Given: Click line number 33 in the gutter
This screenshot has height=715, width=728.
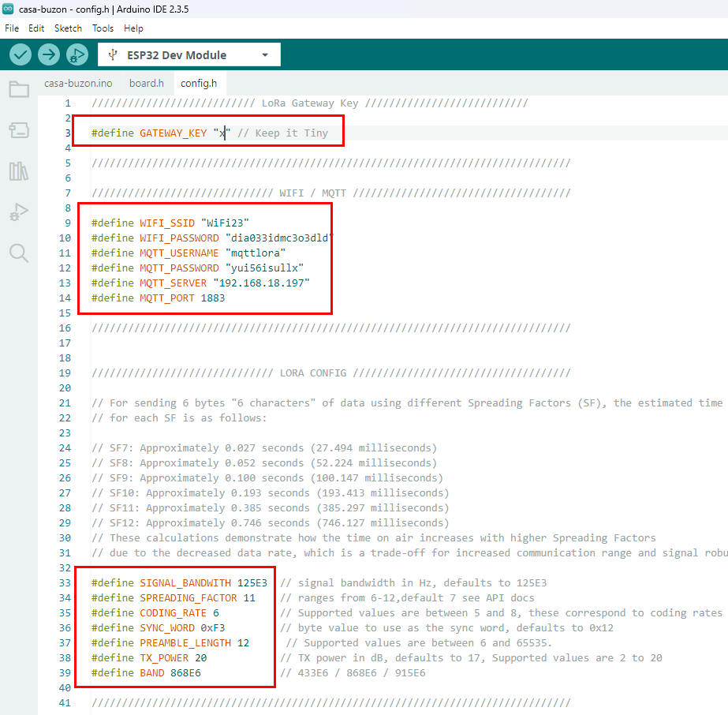Looking at the screenshot, I should (64, 583).
